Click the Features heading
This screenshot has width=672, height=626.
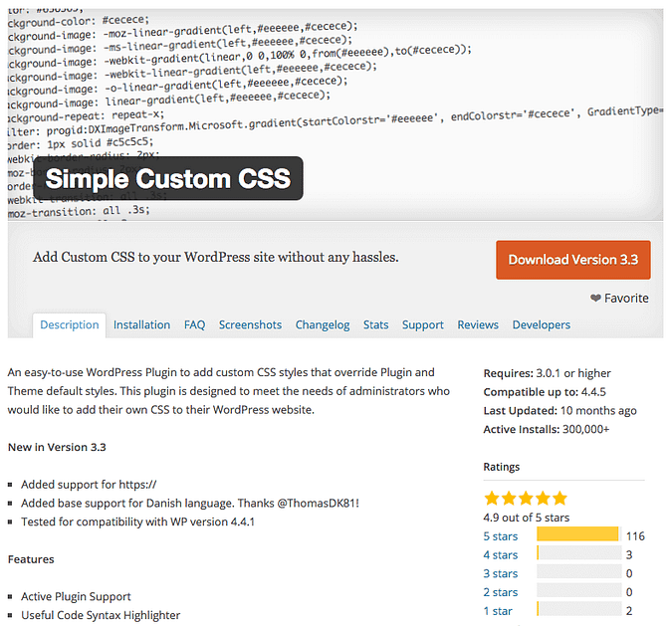click(x=31, y=559)
